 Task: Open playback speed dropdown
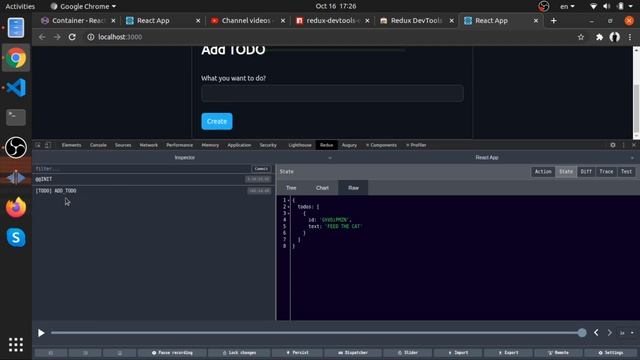(x=627, y=333)
